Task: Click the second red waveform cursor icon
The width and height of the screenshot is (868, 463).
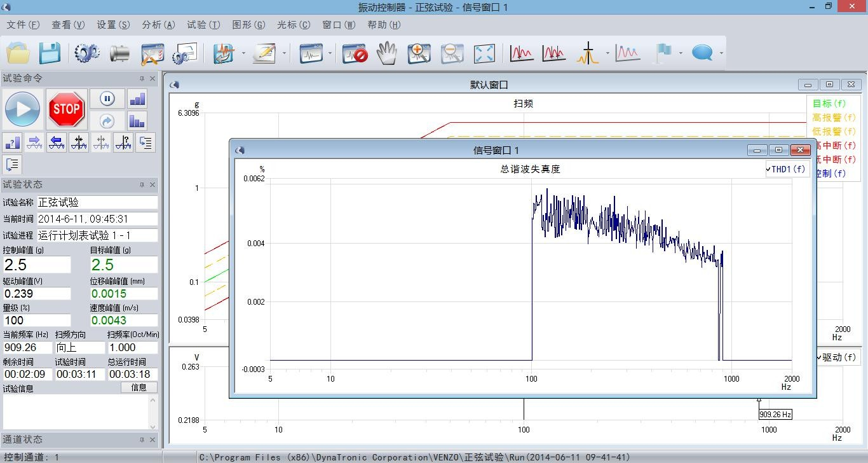Action: [x=554, y=53]
